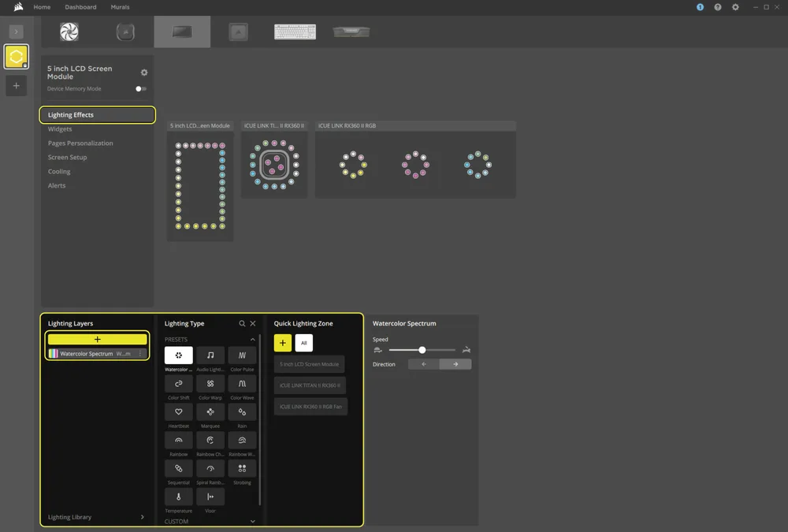Open the Alerts section
788x532 pixels.
point(56,185)
